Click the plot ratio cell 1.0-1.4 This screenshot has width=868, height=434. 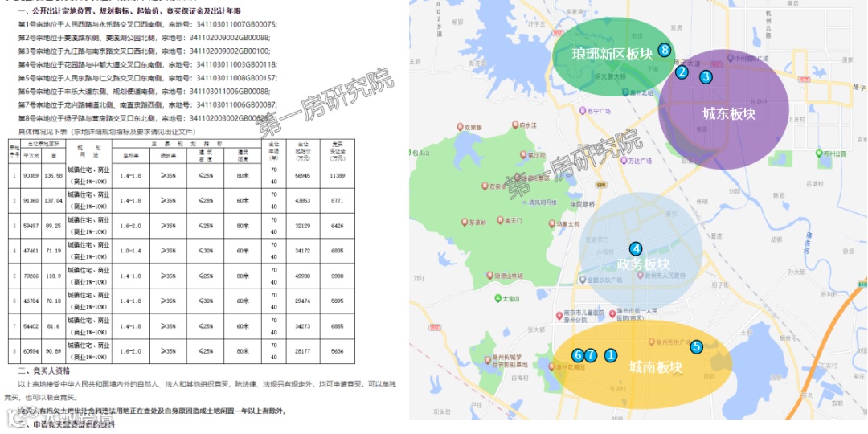coord(131,252)
